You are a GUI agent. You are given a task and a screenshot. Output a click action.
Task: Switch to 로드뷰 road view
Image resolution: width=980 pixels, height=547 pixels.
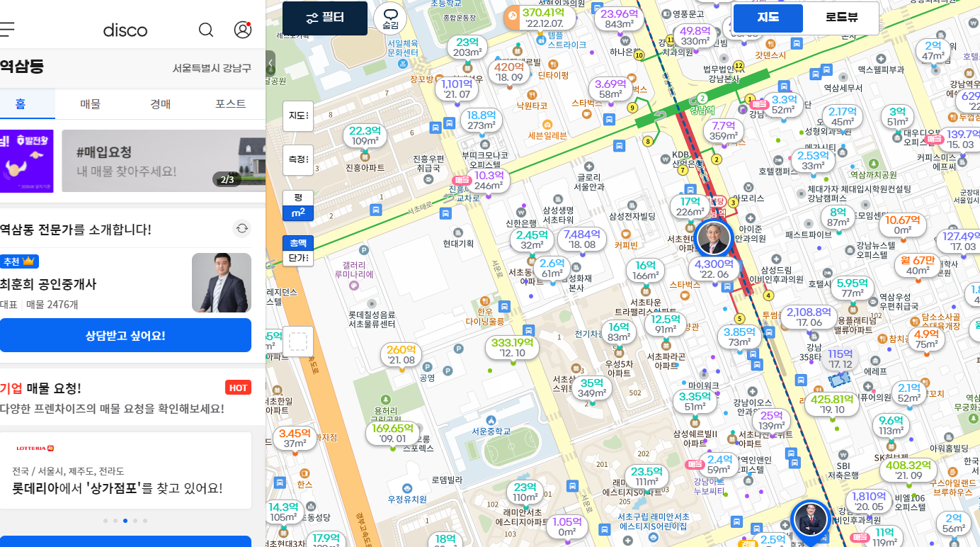pyautogui.click(x=841, y=18)
